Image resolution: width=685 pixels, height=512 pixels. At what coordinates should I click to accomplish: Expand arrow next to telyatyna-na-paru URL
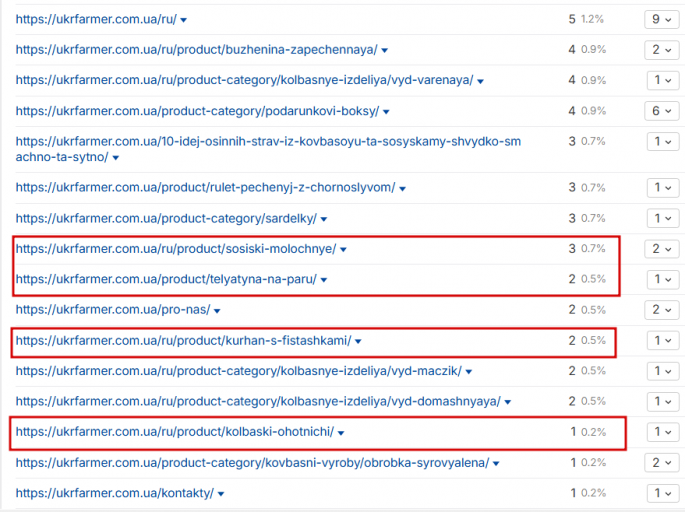point(324,280)
